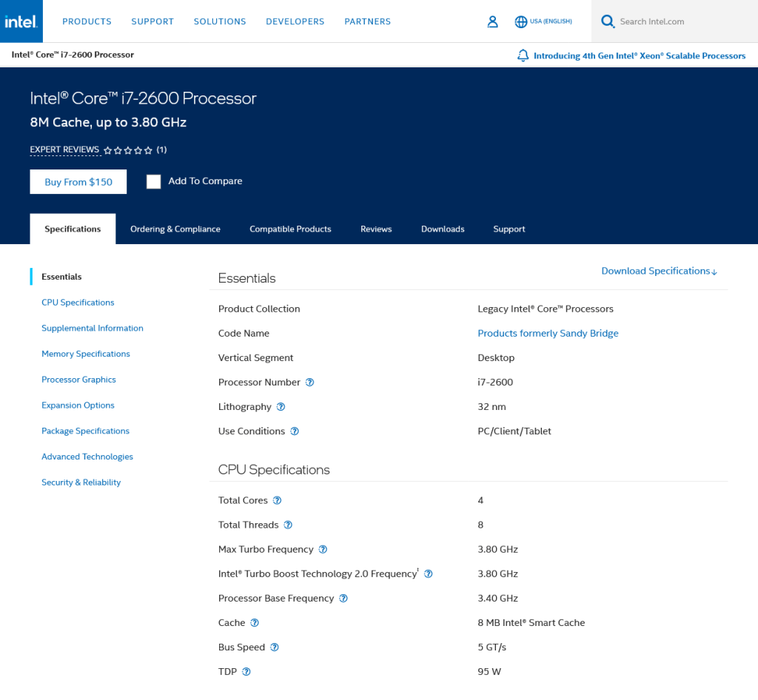
Task: Click the Buy From $150 button
Action: (78, 182)
